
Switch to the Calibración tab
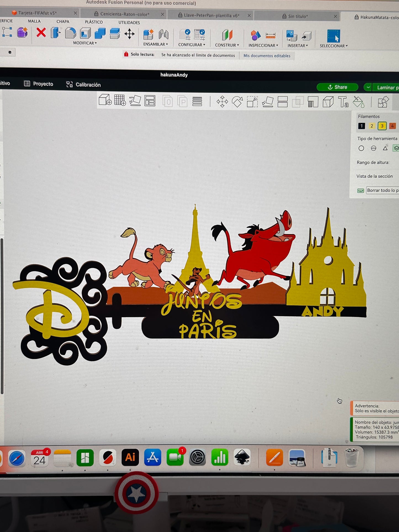click(x=83, y=84)
